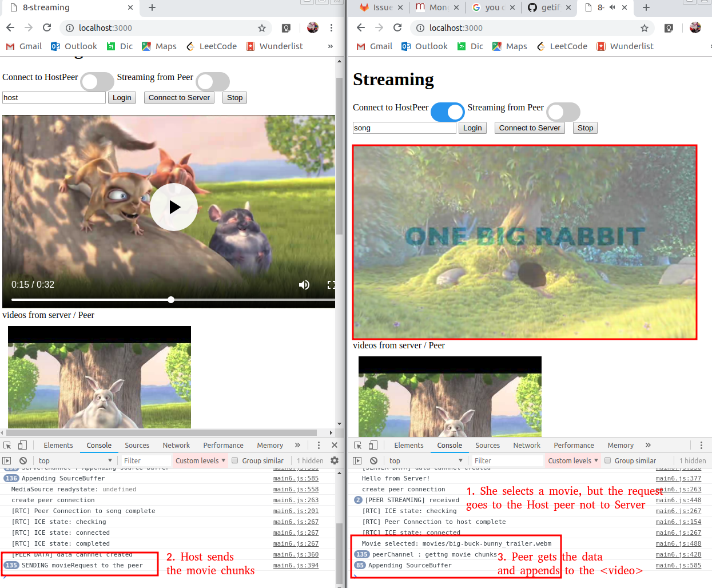Click Stop button in left window
Viewport: 712px width, 588px height.
click(234, 98)
